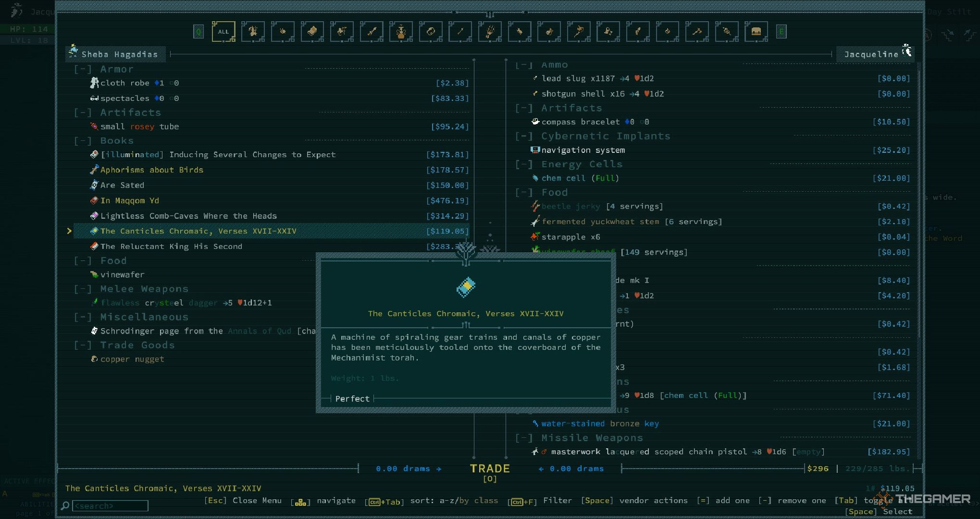Click the copper nugget item icon
The width and height of the screenshot is (980, 519).
pos(94,359)
